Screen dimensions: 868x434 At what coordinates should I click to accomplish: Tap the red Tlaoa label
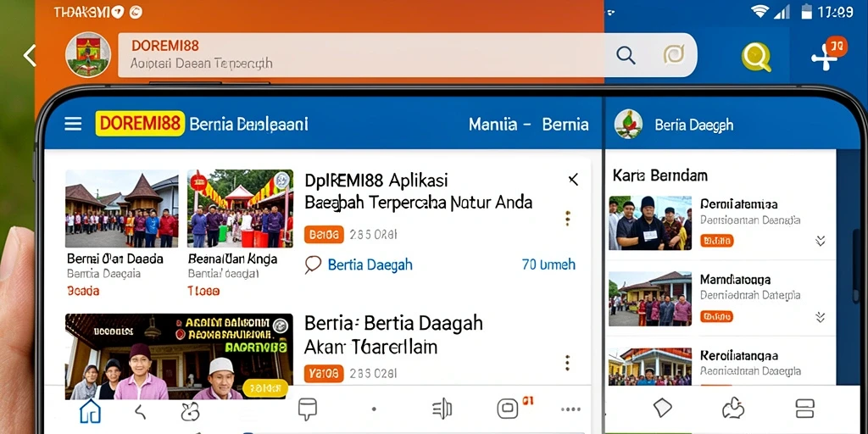203,291
